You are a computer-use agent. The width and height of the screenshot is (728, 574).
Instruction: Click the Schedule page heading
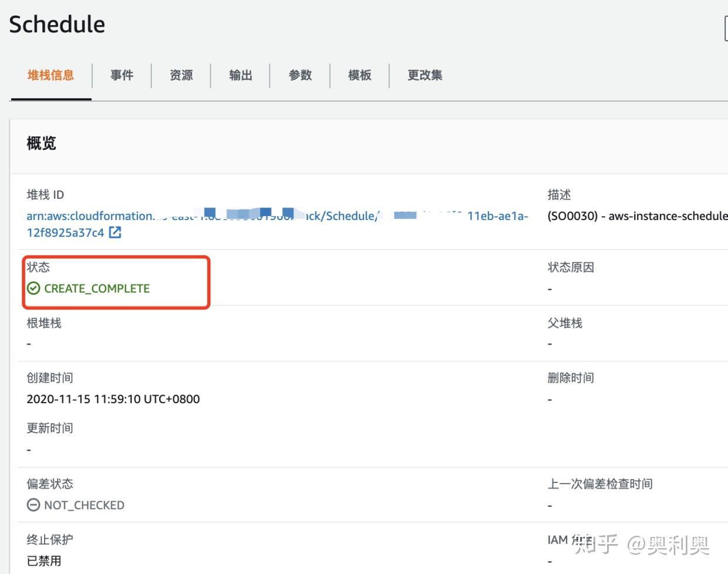[x=57, y=24]
